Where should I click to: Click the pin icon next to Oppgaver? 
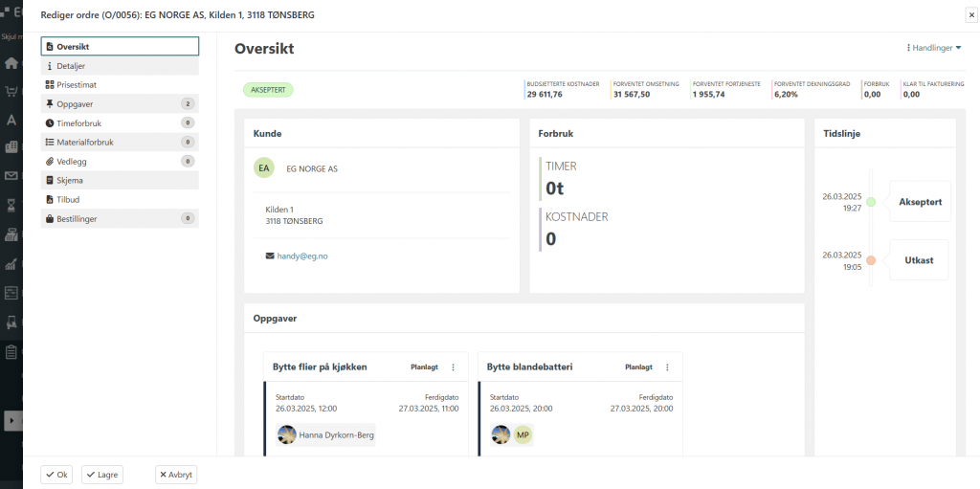(x=50, y=104)
